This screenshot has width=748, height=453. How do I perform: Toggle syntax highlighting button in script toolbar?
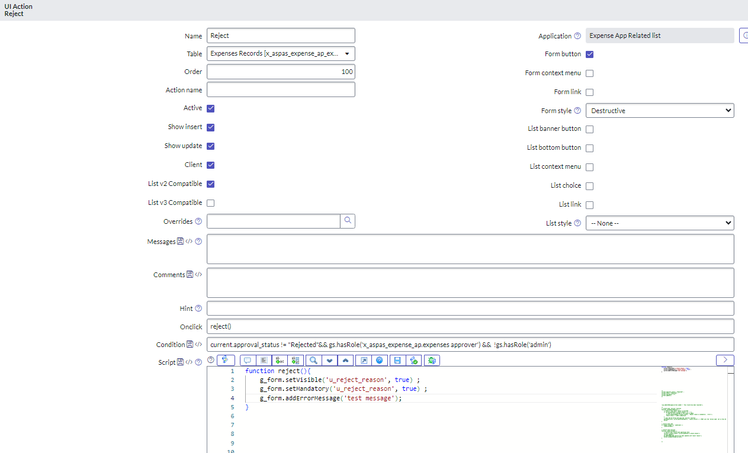(x=225, y=360)
